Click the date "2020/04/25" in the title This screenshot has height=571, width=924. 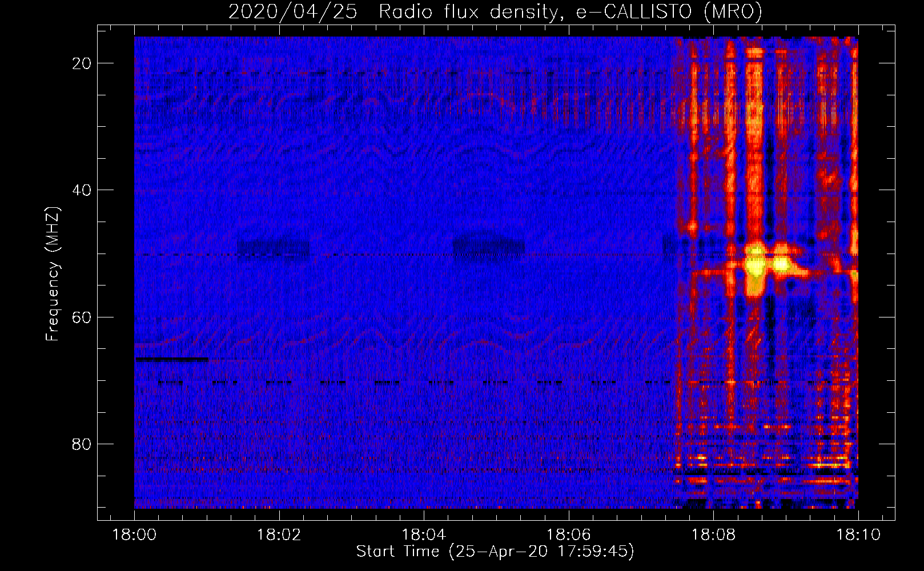click(x=293, y=11)
